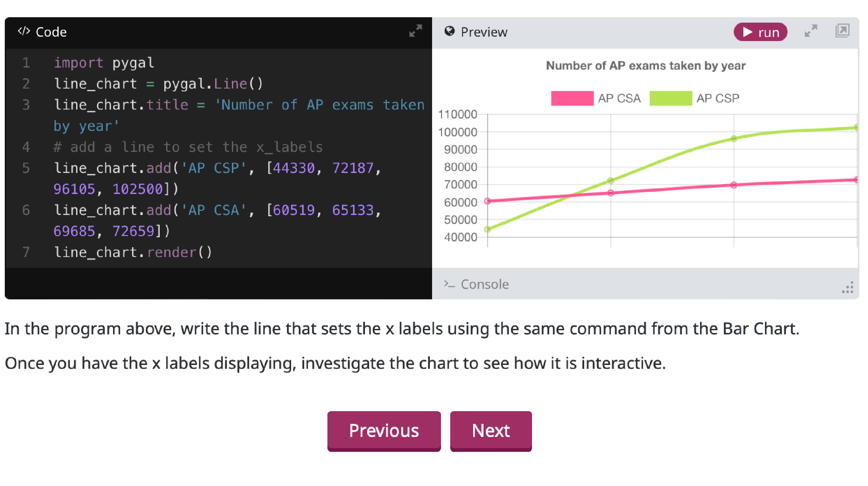The height and width of the screenshot is (486, 868).
Task: Click the run button
Action: [760, 32]
